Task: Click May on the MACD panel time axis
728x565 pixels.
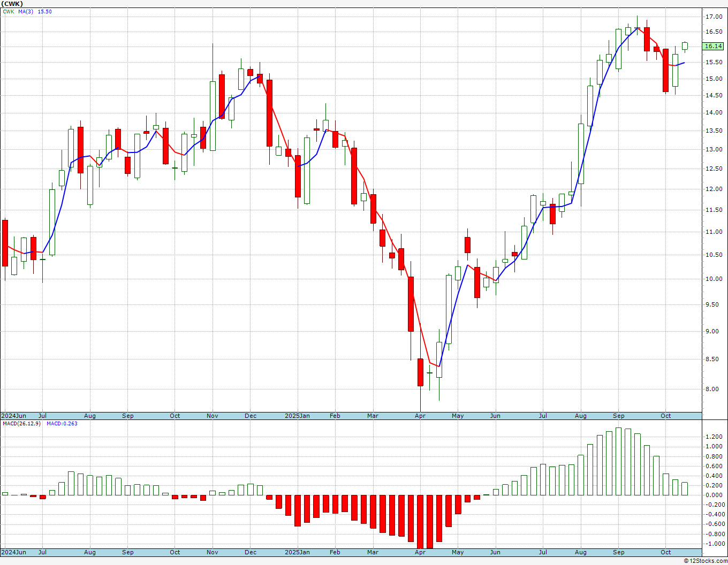Action: point(458,552)
